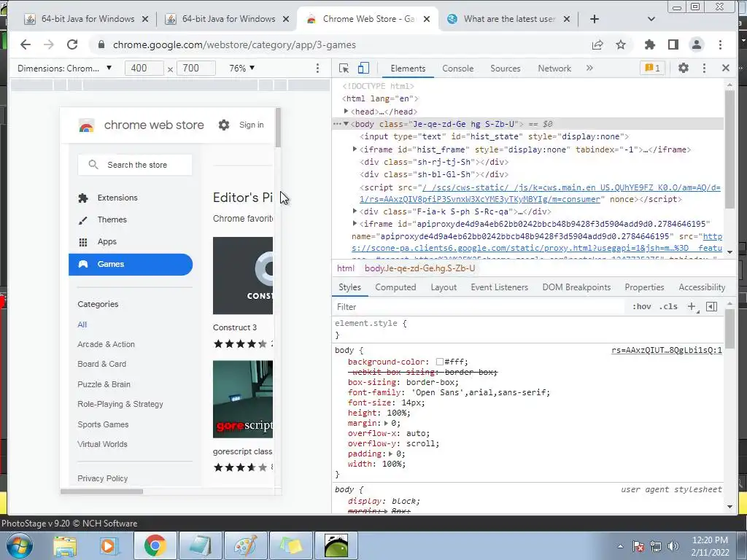Open the rs=AAxzQIUT stylesheet source link
The image size is (747, 560).
tap(667, 350)
